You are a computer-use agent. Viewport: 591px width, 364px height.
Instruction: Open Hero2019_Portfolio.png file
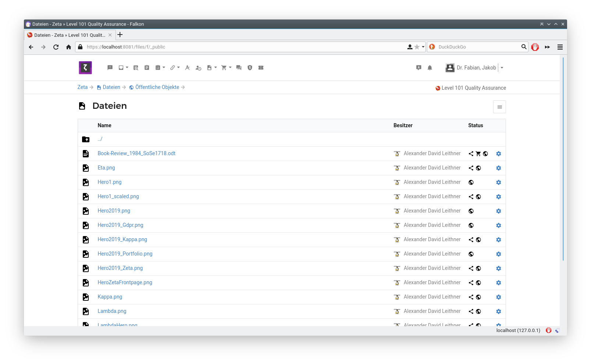(x=125, y=254)
